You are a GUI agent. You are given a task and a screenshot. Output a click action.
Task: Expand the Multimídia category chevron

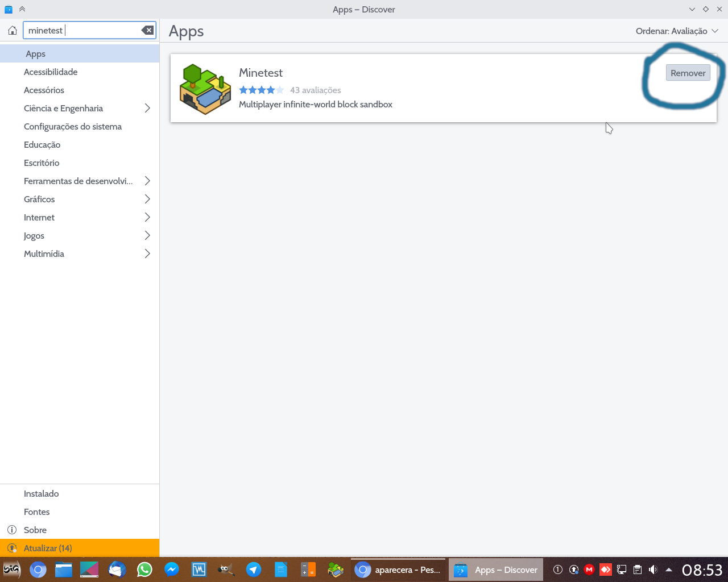pos(147,253)
